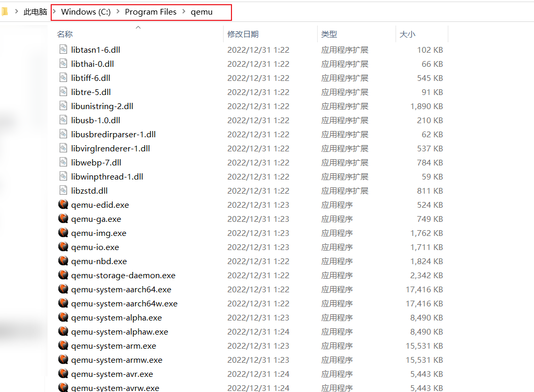The width and height of the screenshot is (534, 392).
Task: Click the libusbredirparser-1.dll file icon
Action: coord(63,135)
